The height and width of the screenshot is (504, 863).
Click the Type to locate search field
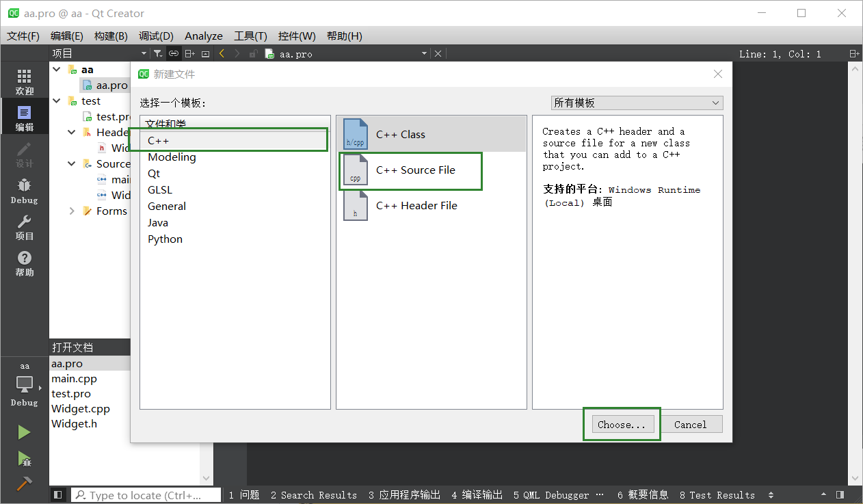click(146, 494)
